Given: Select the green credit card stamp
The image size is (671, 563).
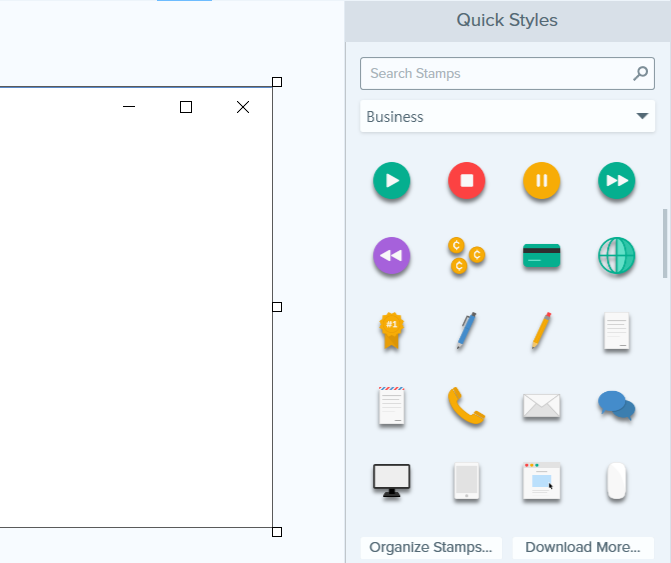Looking at the screenshot, I should tap(542, 255).
